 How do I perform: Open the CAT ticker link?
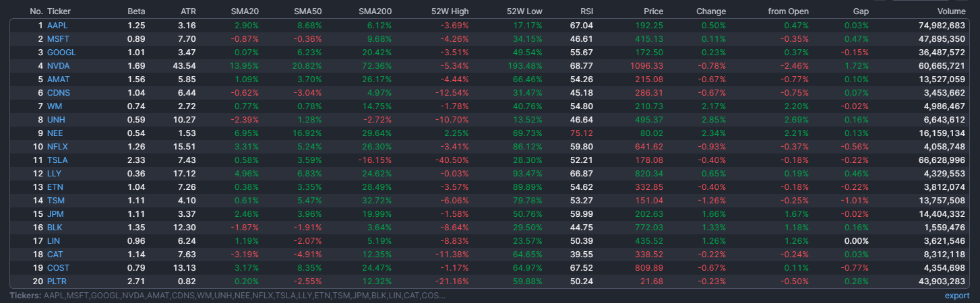(x=55, y=254)
